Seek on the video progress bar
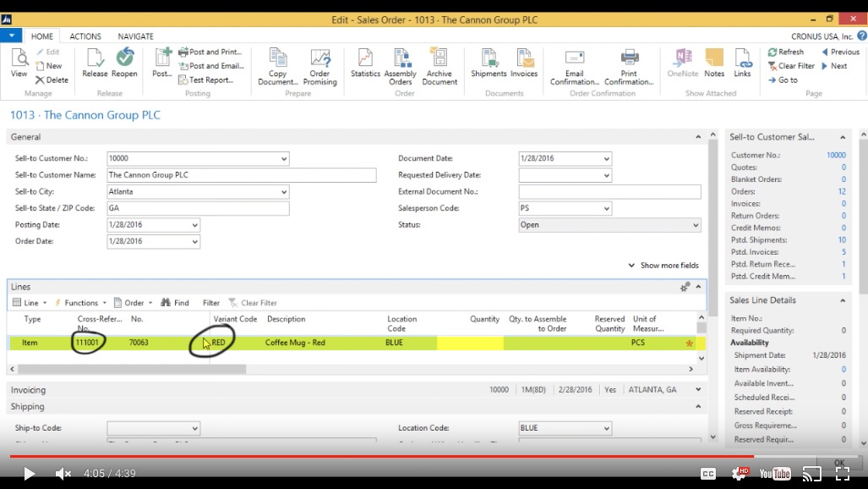This screenshot has height=489, width=868. pyautogui.click(x=434, y=456)
